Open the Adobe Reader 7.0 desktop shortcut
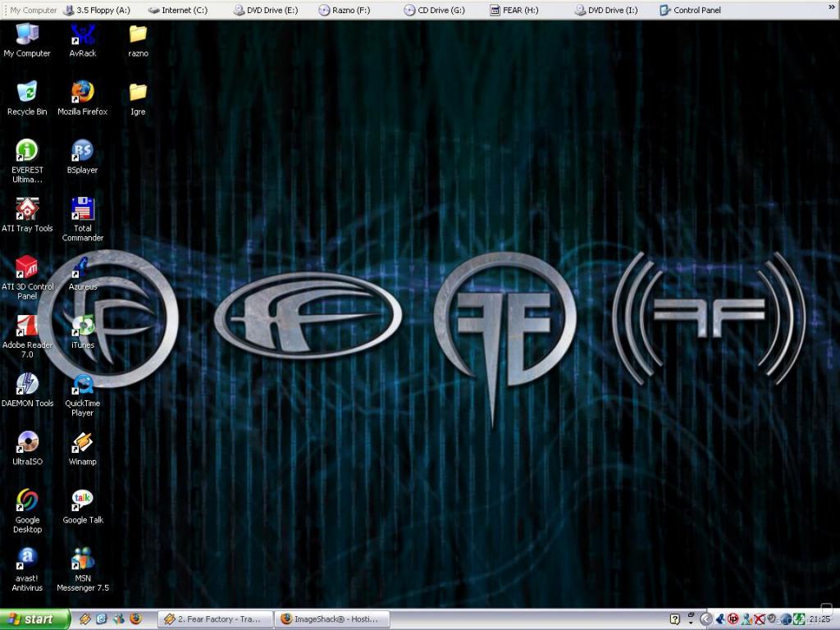Image resolution: width=840 pixels, height=630 pixels. tap(27, 336)
